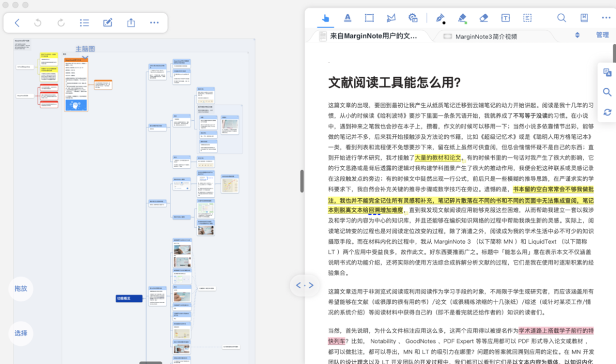Open the mindmap toolbar more options menu

(154, 23)
